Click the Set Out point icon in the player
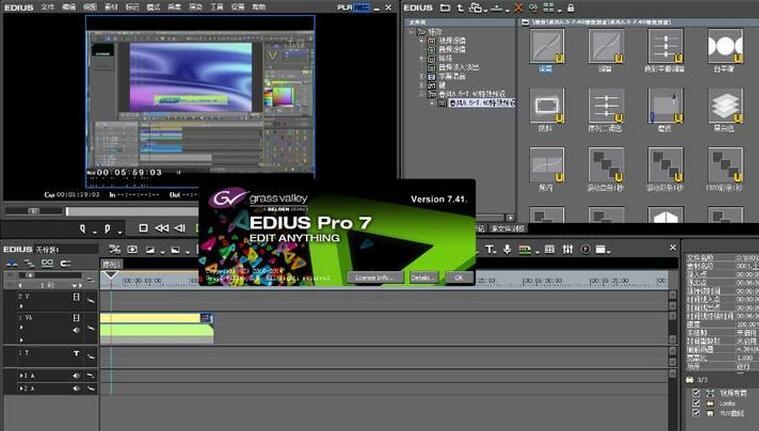 coord(107,228)
